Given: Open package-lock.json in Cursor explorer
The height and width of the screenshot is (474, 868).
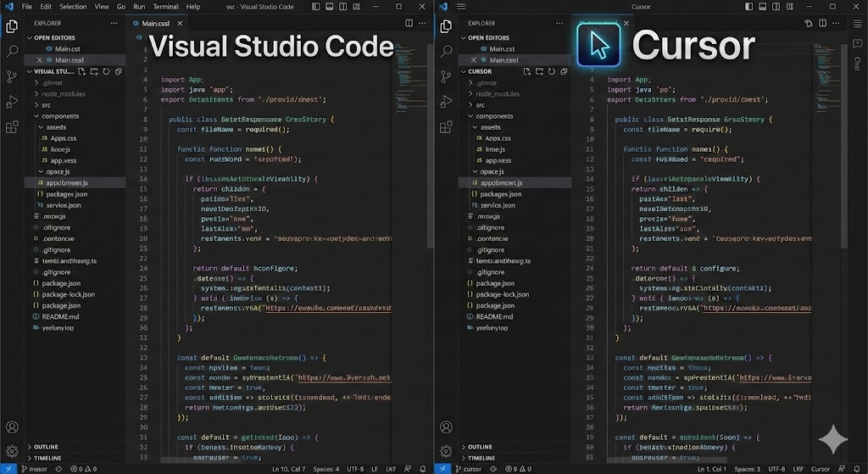Looking at the screenshot, I should [515, 294].
